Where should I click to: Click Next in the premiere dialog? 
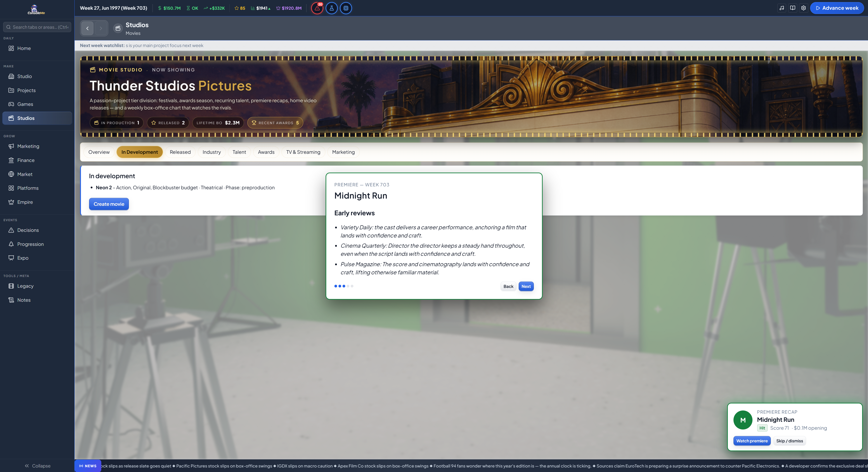526,286
